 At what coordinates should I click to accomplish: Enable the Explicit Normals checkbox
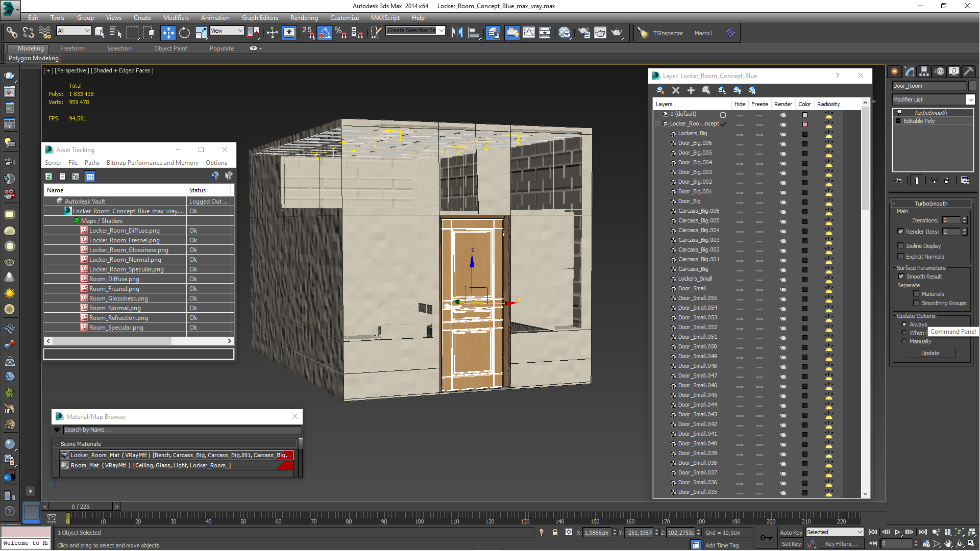(x=901, y=257)
